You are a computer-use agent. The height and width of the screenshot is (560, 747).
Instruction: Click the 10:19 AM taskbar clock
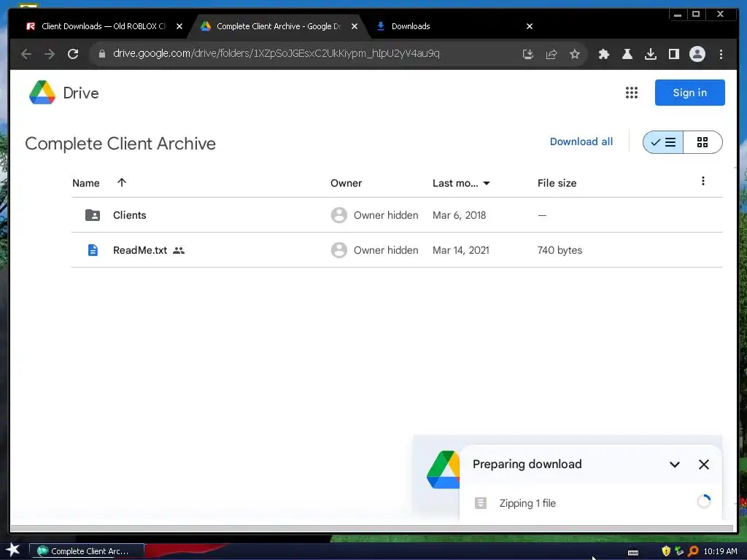point(720,551)
